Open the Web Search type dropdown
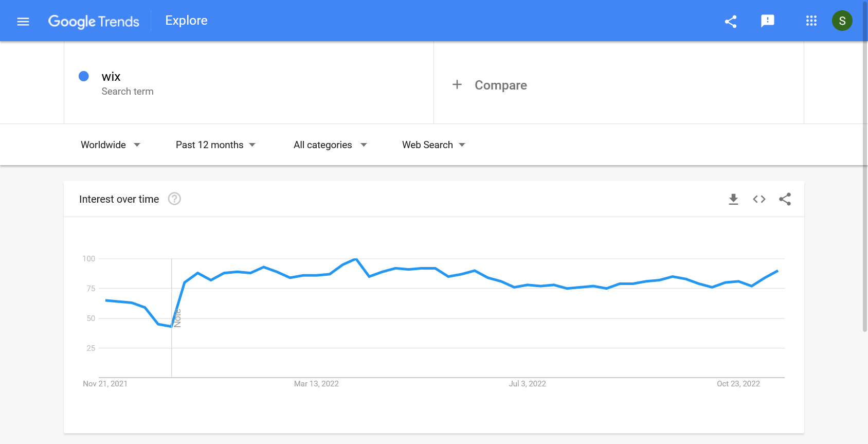 tap(433, 145)
